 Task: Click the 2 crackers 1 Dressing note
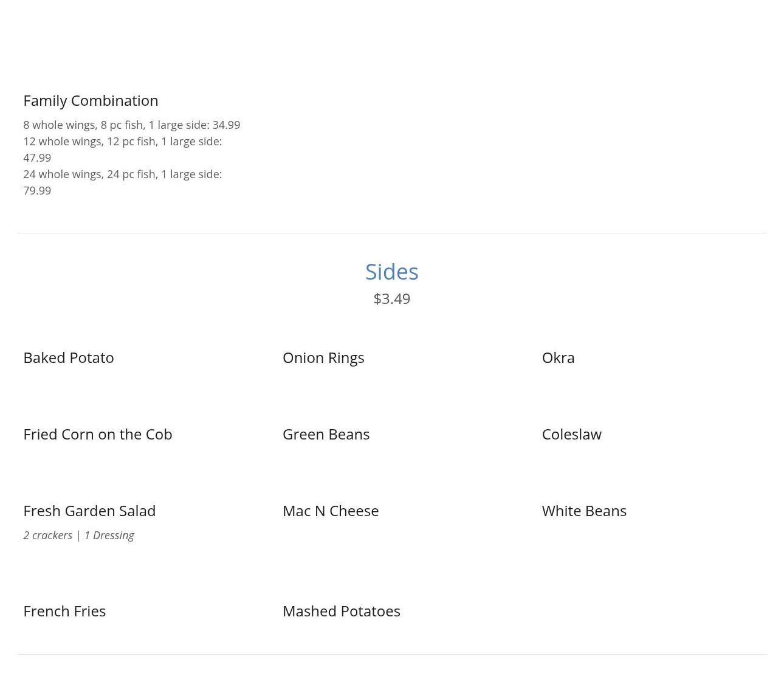point(78,535)
